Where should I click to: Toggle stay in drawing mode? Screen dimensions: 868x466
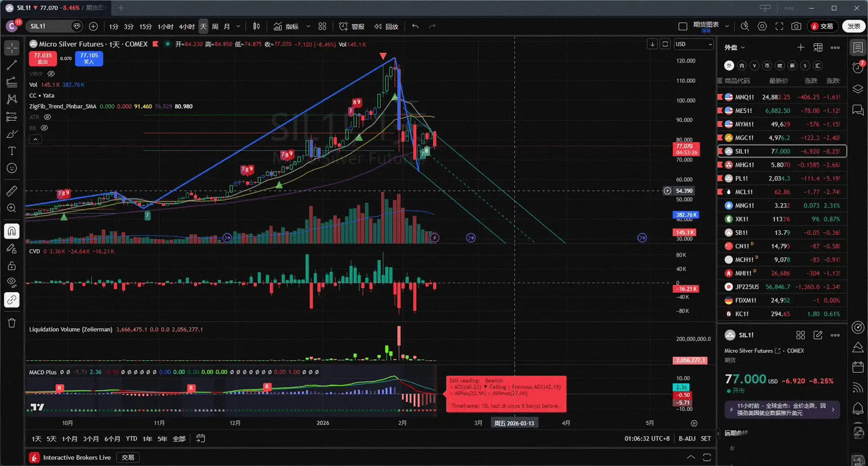point(12,248)
